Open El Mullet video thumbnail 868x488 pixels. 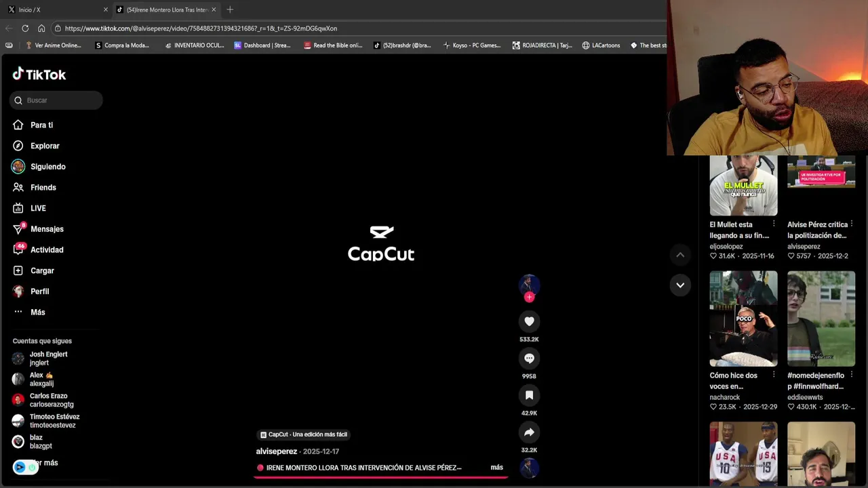pyautogui.click(x=743, y=186)
